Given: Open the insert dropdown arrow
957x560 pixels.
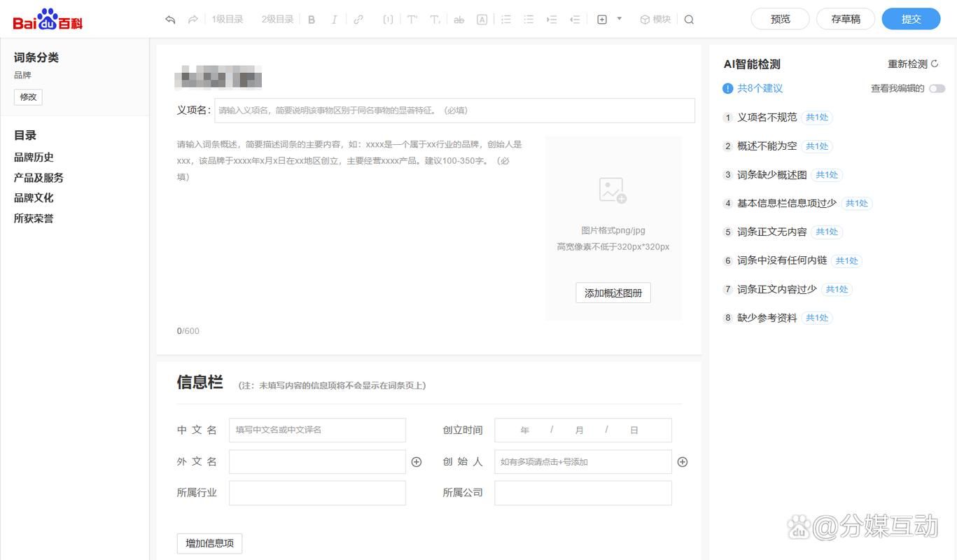Looking at the screenshot, I should click(x=620, y=19).
